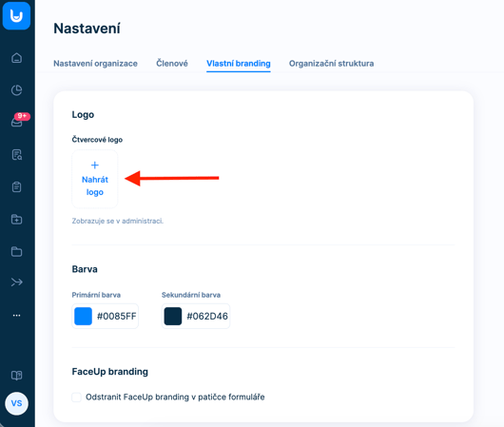504x427 pixels.
Task: Switch to Členové tab
Action: click(x=172, y=64)
